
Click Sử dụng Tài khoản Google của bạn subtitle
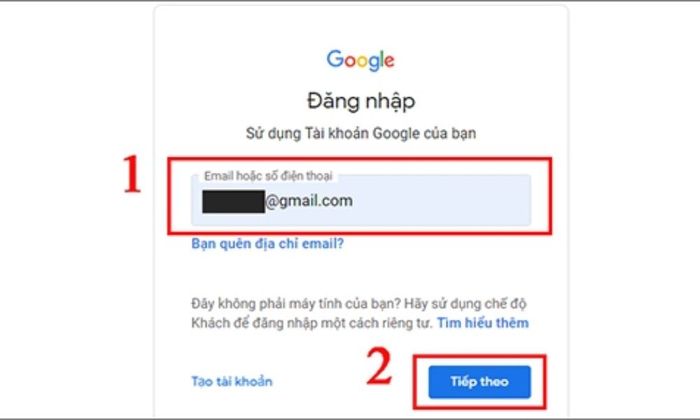361,133
